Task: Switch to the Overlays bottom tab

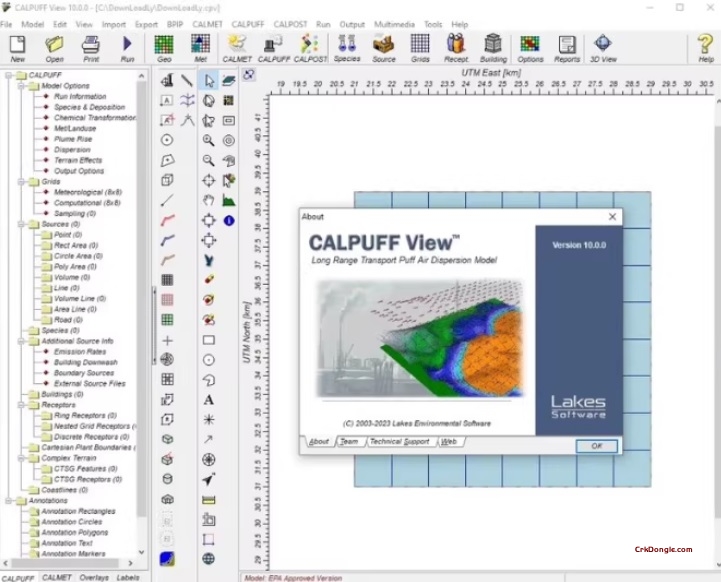Action: pyautogui.click(x=94, y=577)
